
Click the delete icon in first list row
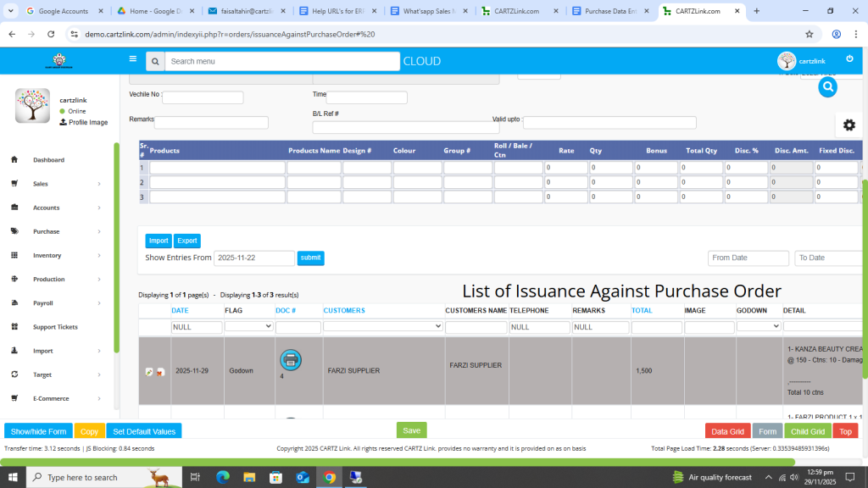pyautogui.click(x=160, y=372)
